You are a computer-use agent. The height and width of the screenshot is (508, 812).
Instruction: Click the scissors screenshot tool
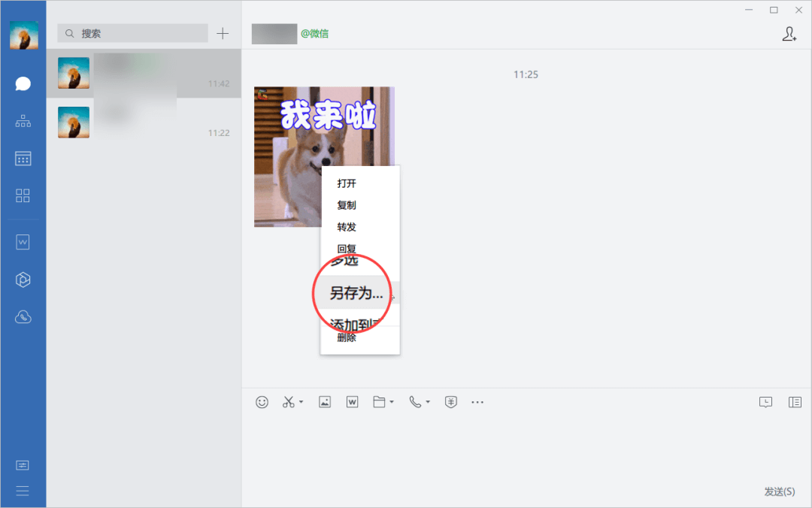289,402
